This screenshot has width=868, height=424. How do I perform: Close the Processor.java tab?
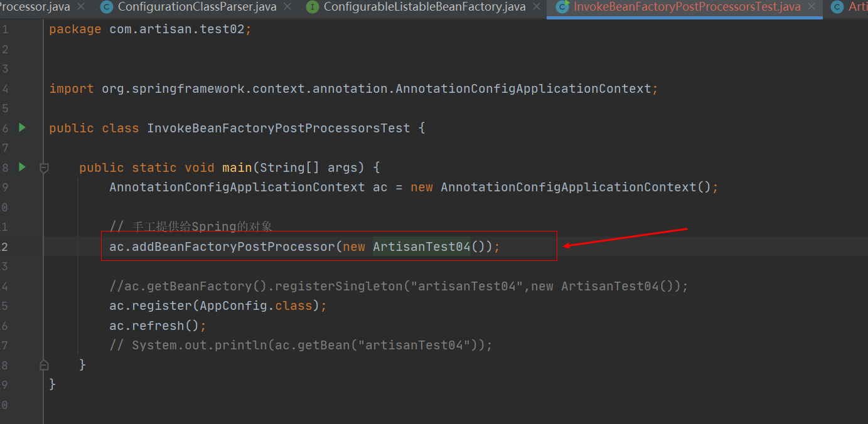81,7
